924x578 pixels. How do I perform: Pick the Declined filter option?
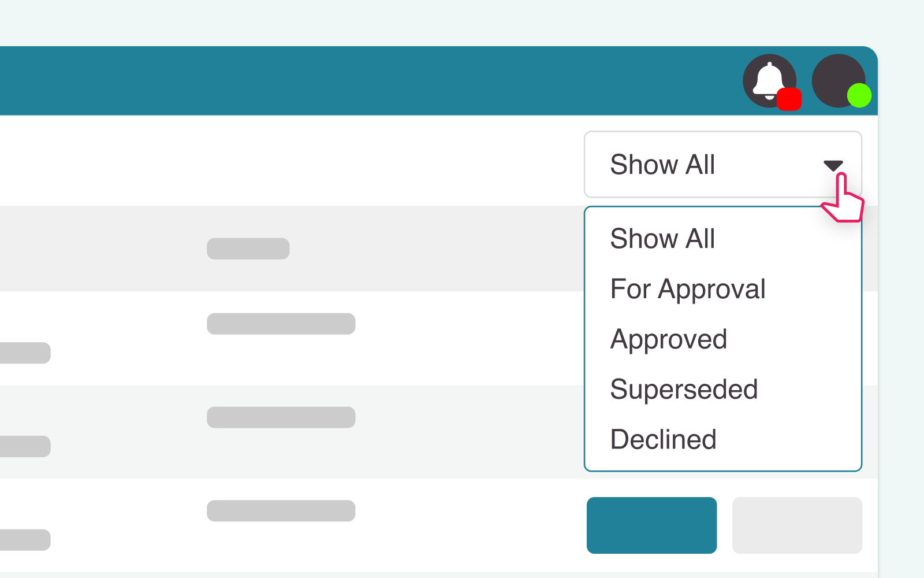point(664,439)
